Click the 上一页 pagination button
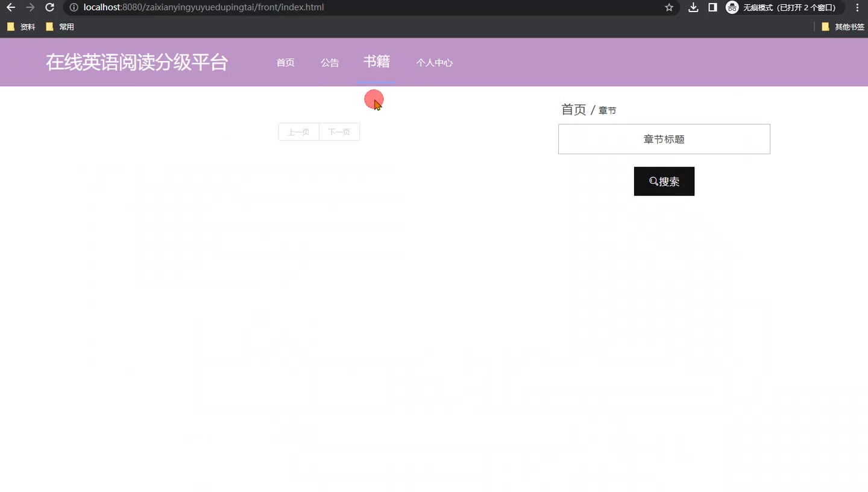Screen dimensions: 868x492 point(298,132)
